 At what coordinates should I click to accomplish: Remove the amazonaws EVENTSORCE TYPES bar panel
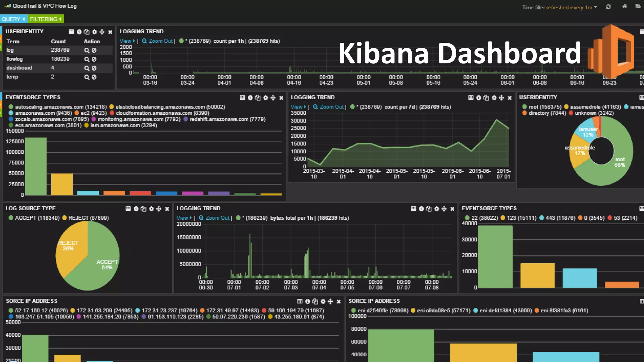coord(281,98)
